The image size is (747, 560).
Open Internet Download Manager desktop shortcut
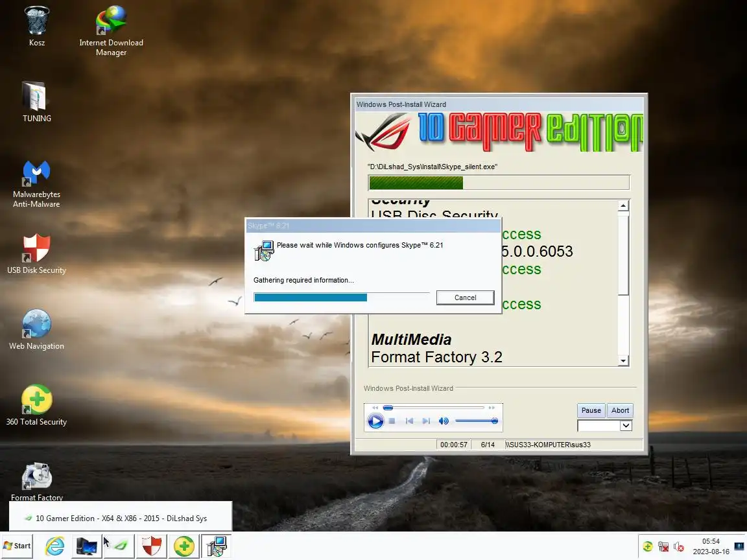pos(111,31)
